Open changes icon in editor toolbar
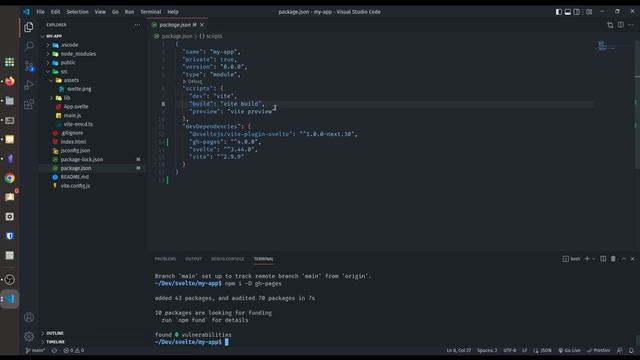 [x=610, y=25]
